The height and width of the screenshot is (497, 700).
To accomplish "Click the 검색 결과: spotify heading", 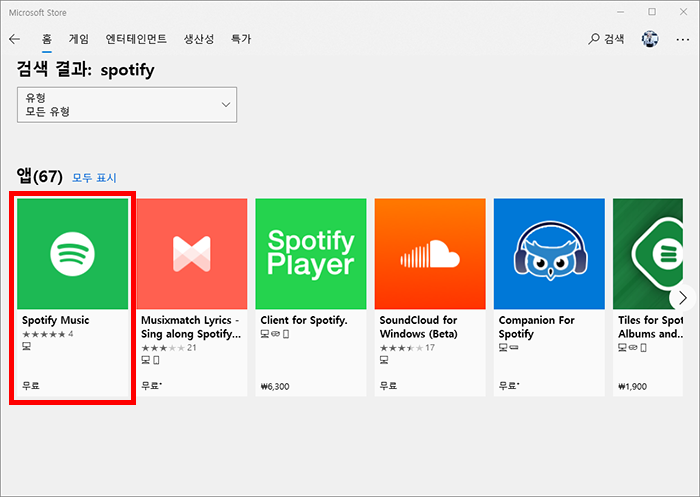I will [x=86, y=70].
